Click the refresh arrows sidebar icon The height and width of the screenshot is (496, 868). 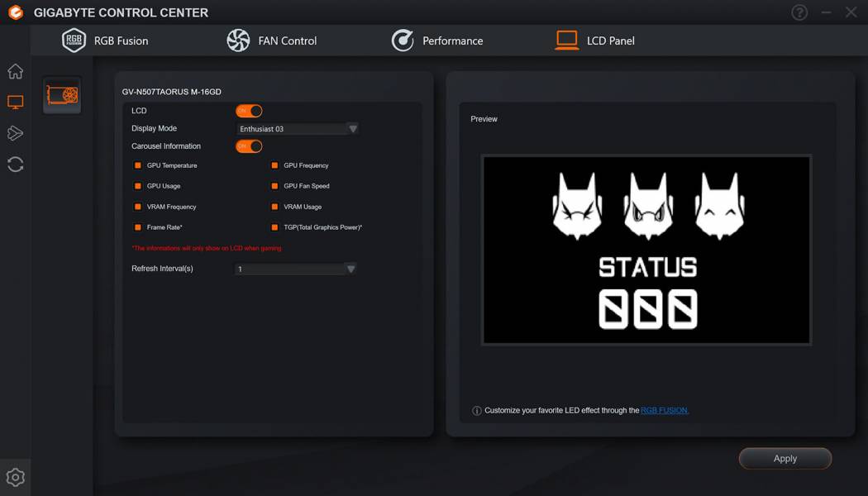(16, 165)
